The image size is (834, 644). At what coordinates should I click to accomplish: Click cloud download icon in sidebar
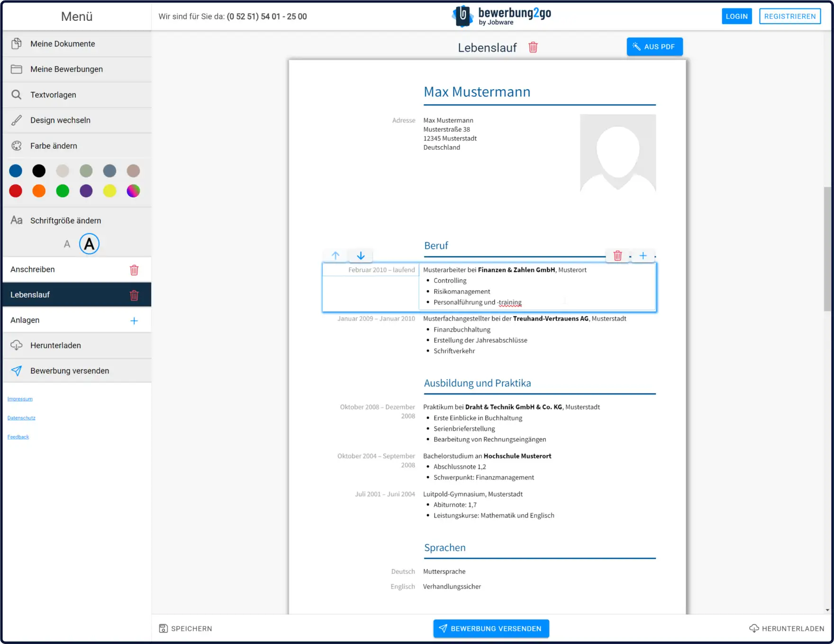pyautogui.click(x=17, y=345)
